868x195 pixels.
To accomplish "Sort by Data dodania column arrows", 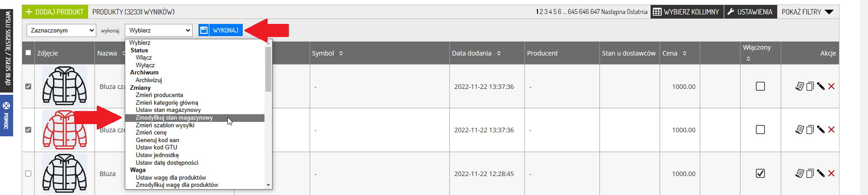I will point(499,53).
